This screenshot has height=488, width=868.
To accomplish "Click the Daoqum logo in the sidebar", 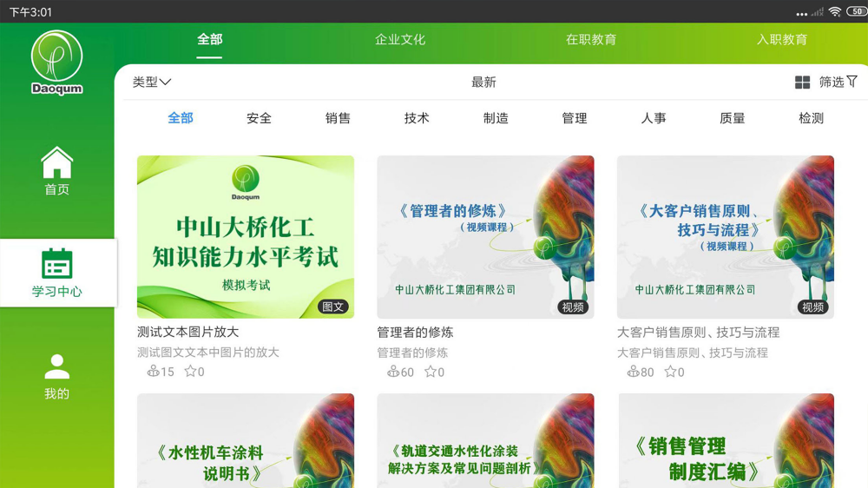I will 56,63.
